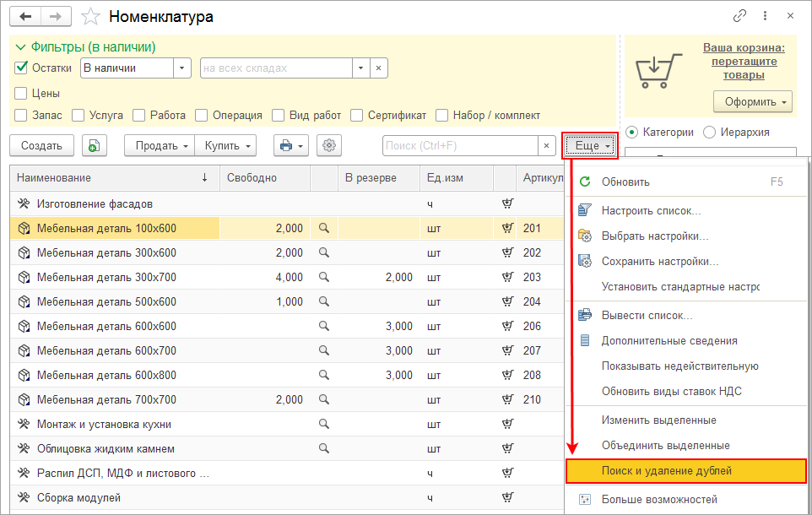Click magnifier icon in Мебельная деталь 600x800 row

323,375
